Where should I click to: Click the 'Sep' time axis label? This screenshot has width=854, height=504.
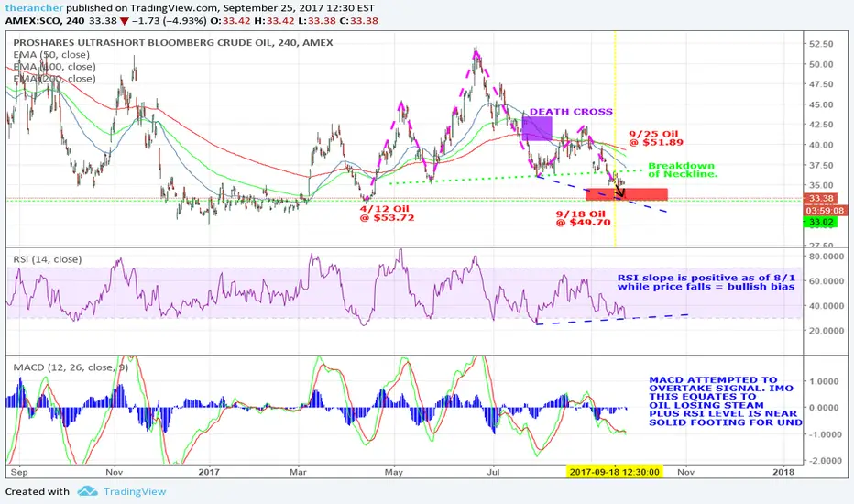(19, 472)
